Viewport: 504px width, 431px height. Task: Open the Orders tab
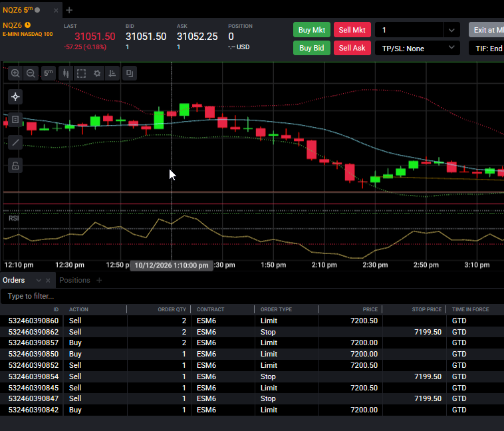pyautogui.click(x=14, y=280)
